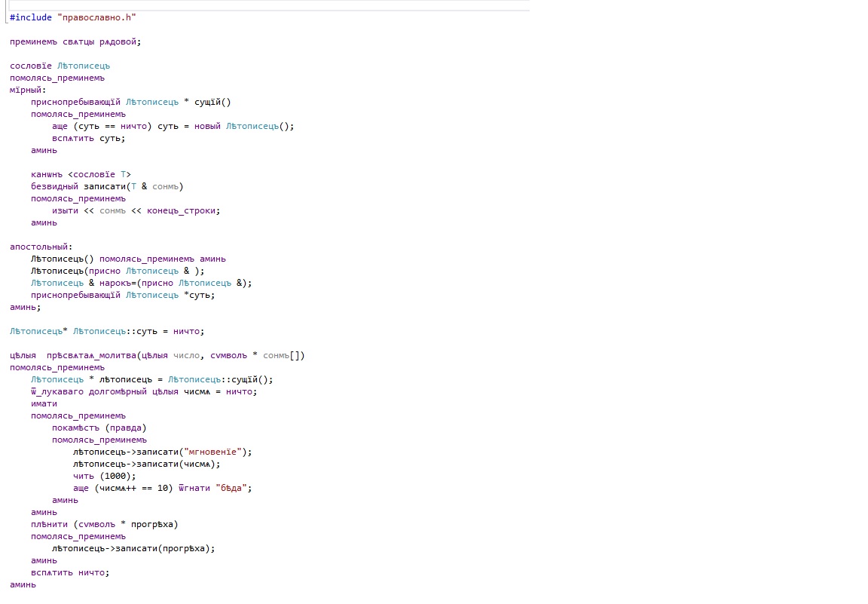Click the "бѣда" string literal

click(x=231, y=488)
